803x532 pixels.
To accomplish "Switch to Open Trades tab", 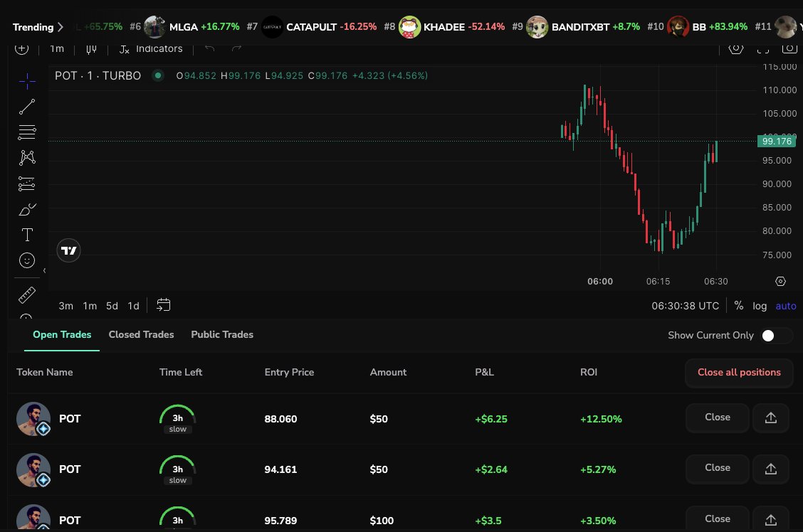I will (x=62, y=334).
